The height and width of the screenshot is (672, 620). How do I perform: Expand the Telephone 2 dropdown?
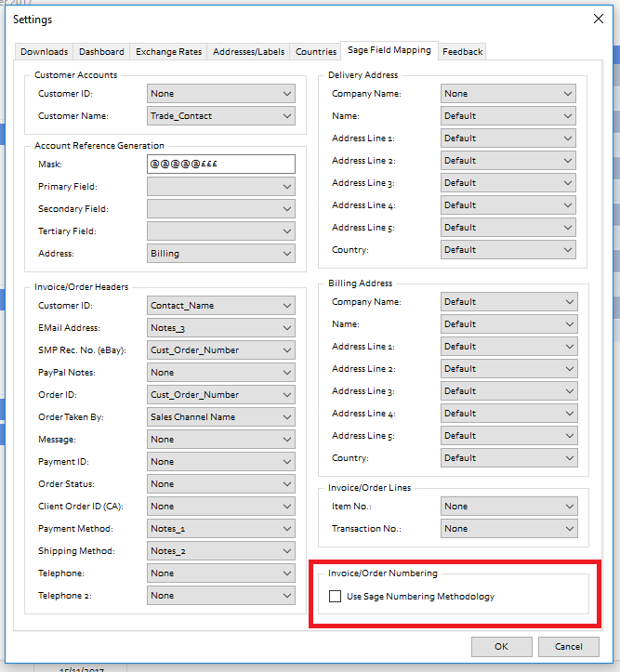coord(221,595)
